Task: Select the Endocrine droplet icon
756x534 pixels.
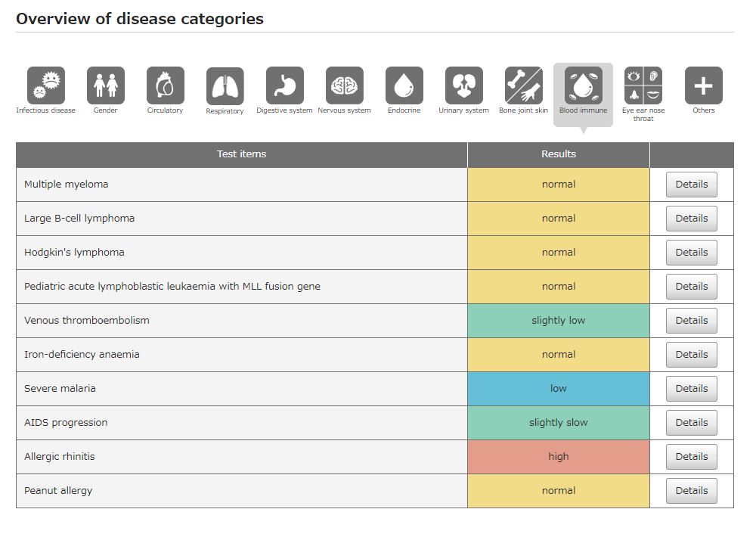Action: coord(404,85)
